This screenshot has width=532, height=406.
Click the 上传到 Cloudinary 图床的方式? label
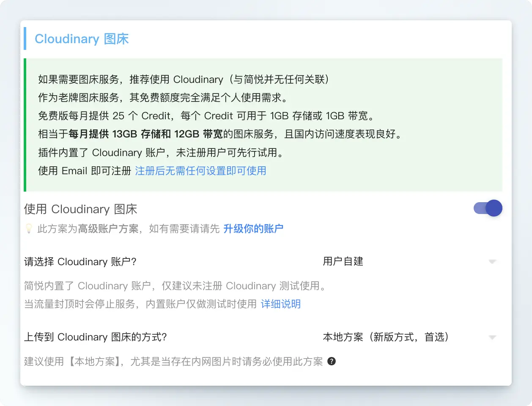96,337
